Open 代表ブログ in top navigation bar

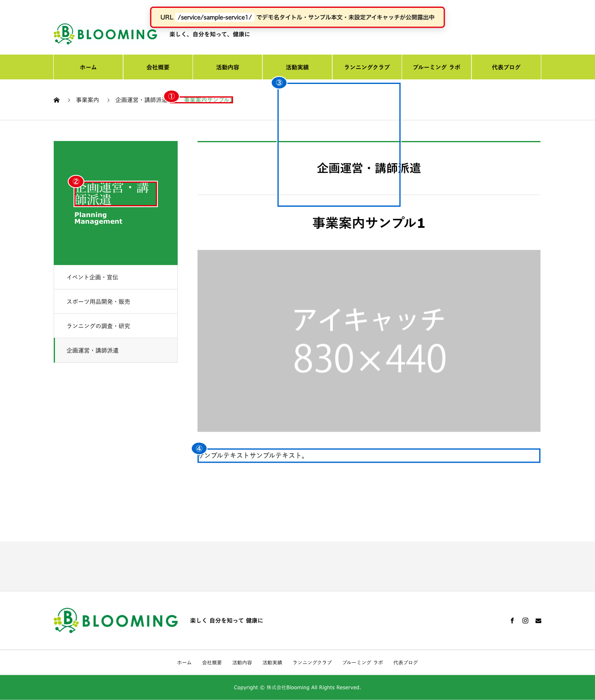(x=506, y=67)
